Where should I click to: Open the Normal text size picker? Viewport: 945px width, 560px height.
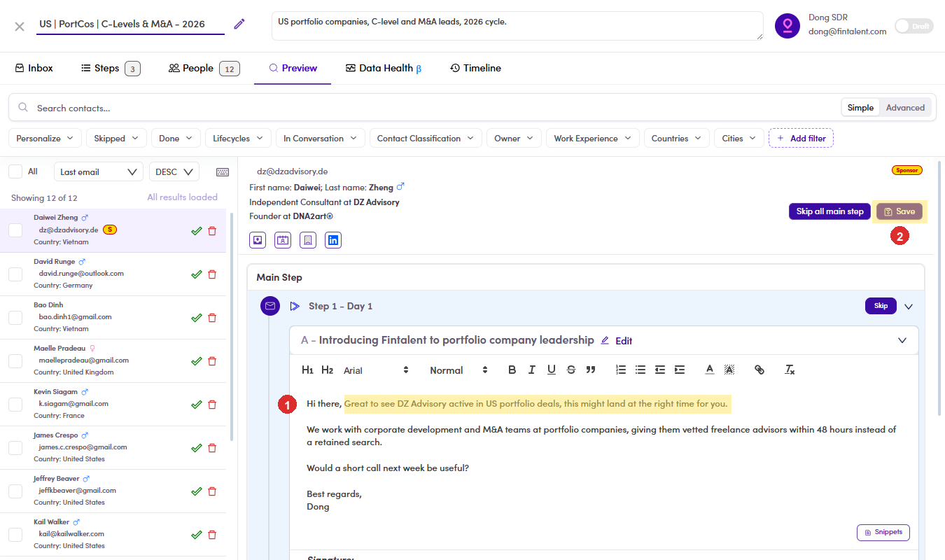click(459, 370)
